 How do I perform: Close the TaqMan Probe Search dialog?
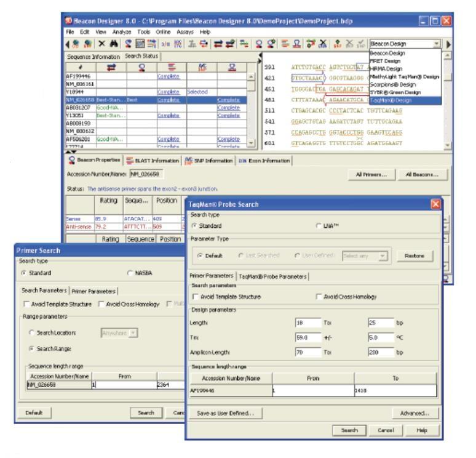[x=435, y=204]
